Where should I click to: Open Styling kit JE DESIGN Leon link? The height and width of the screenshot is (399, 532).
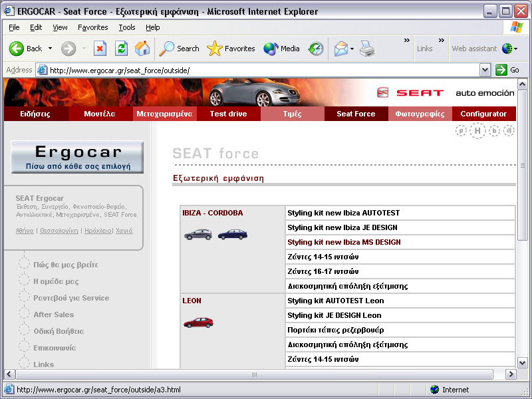(334, 315)
